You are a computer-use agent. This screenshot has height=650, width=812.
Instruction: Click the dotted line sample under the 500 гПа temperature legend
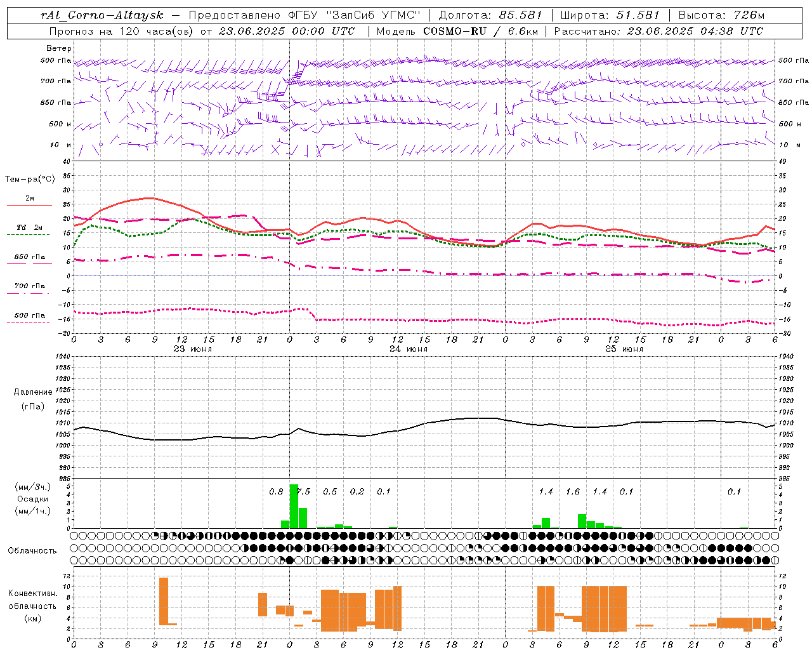pyautogui.click(x=29, y=322)
